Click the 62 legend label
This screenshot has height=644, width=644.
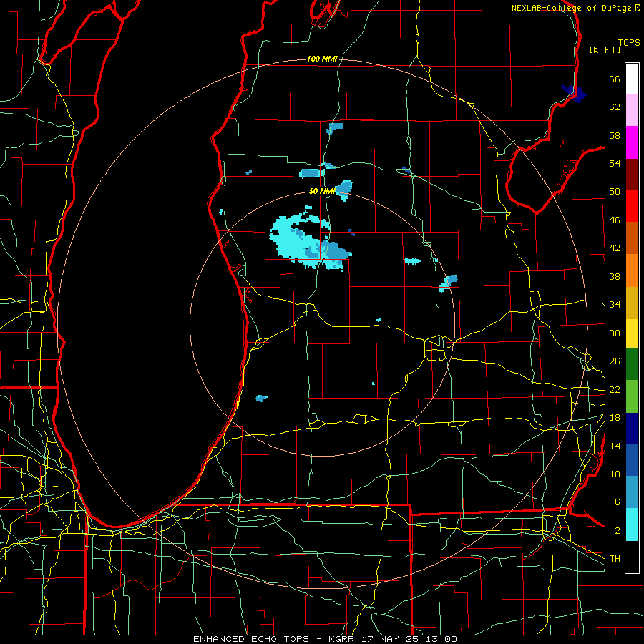[x=615, y=107]
